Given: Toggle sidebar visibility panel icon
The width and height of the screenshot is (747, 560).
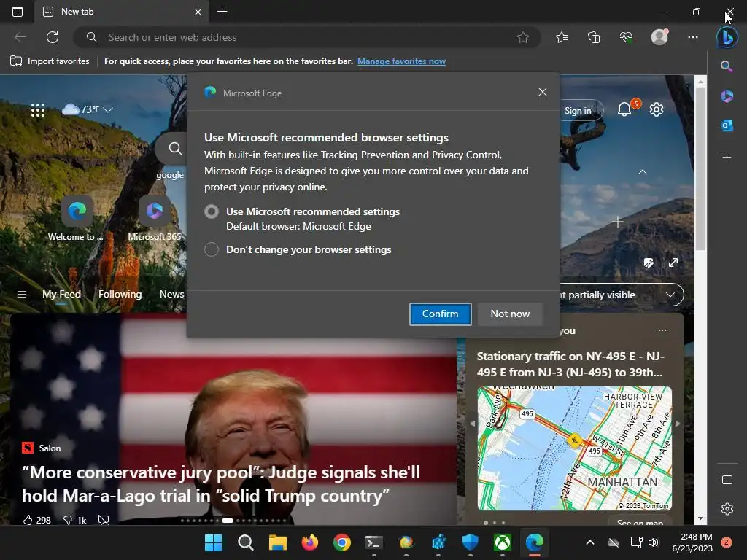Looking at the screenshot, I should [x=727, y=480].
